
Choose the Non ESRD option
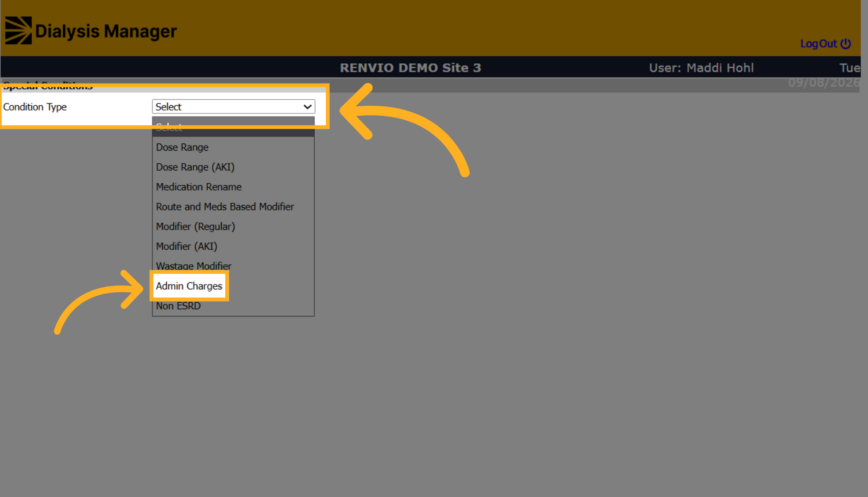(x=233, y=306)
